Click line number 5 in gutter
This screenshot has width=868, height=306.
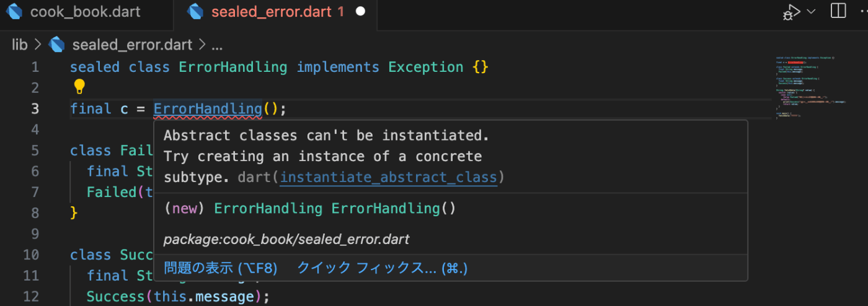35,151
